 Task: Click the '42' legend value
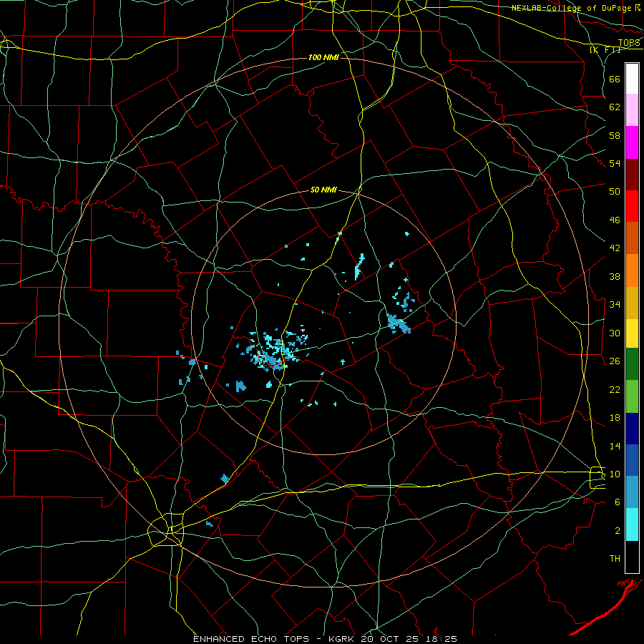[615, 248]
